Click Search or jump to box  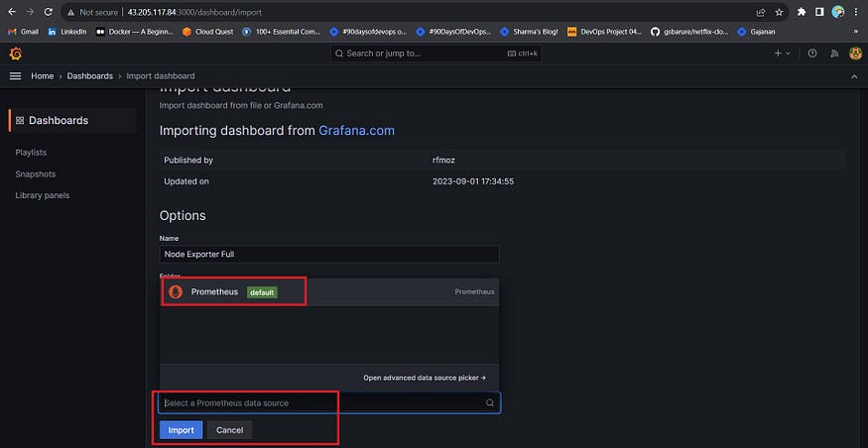tap(435, 54)
